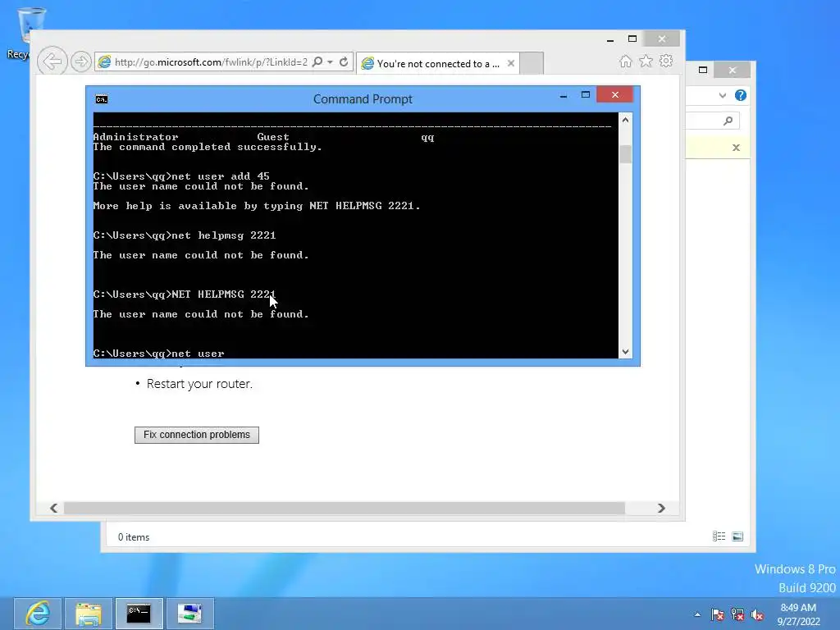Image resolution: width=840 pixels, height=630 pixels.
Task: Maximize the Command Prompt window
Action: point(585,95)
